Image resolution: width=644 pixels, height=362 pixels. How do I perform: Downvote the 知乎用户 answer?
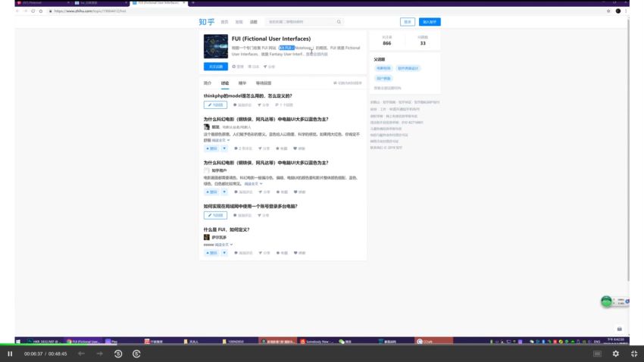224,192
